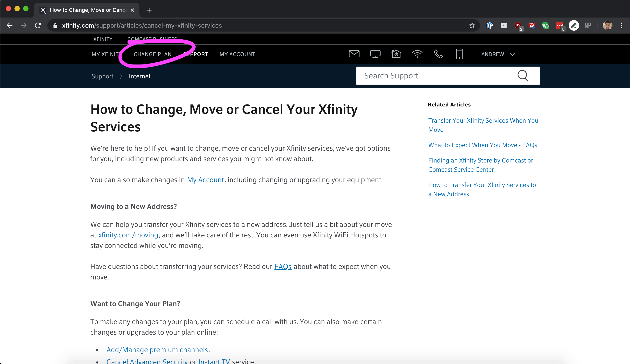
Task: Open the pen-shaped extension icon
Action: coord(574,25)
